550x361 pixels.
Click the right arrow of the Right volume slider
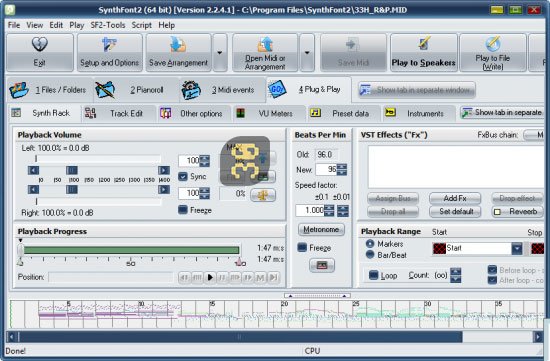tap(164, 189)
